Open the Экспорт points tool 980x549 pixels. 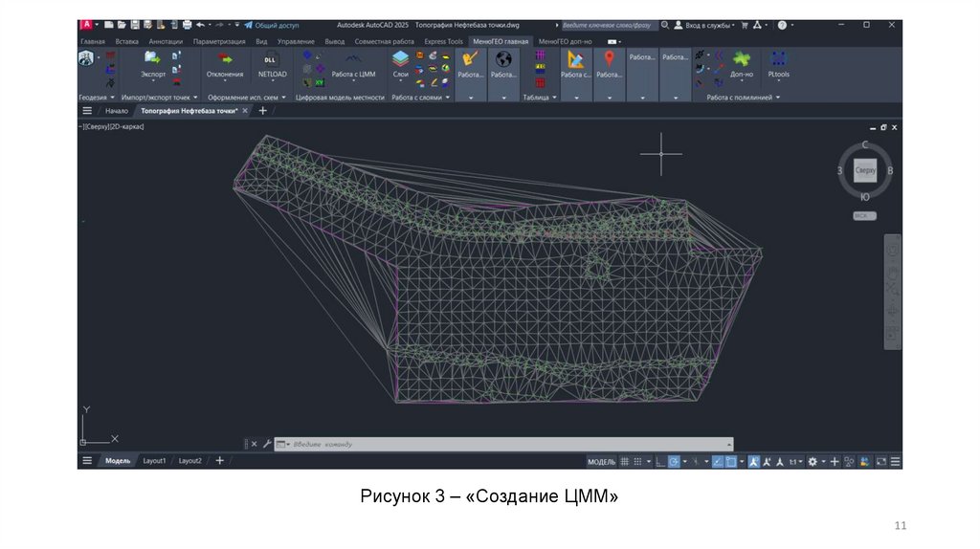152,59
